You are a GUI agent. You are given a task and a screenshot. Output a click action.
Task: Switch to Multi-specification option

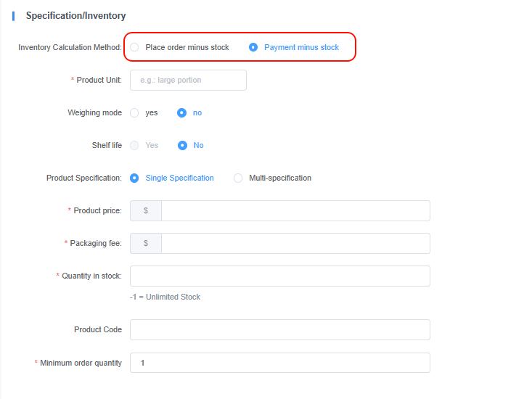click(x=238, y=178)
